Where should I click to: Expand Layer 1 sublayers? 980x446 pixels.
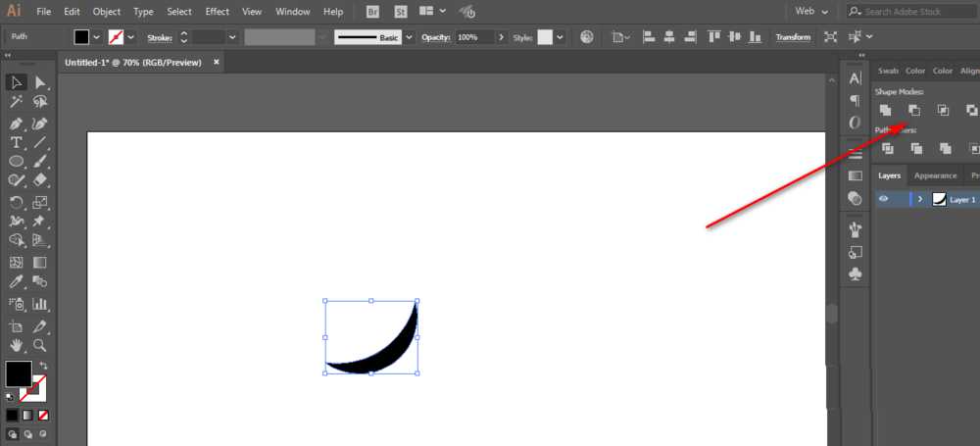pos(919,199)
